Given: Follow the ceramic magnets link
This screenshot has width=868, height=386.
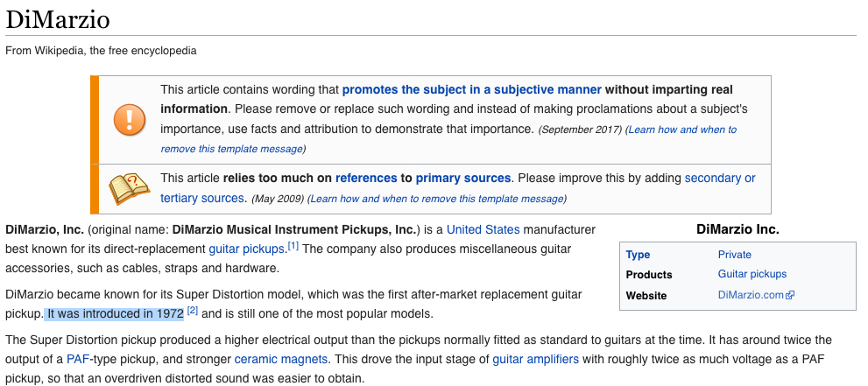Looking at the screenshot, I should (280, 360).
